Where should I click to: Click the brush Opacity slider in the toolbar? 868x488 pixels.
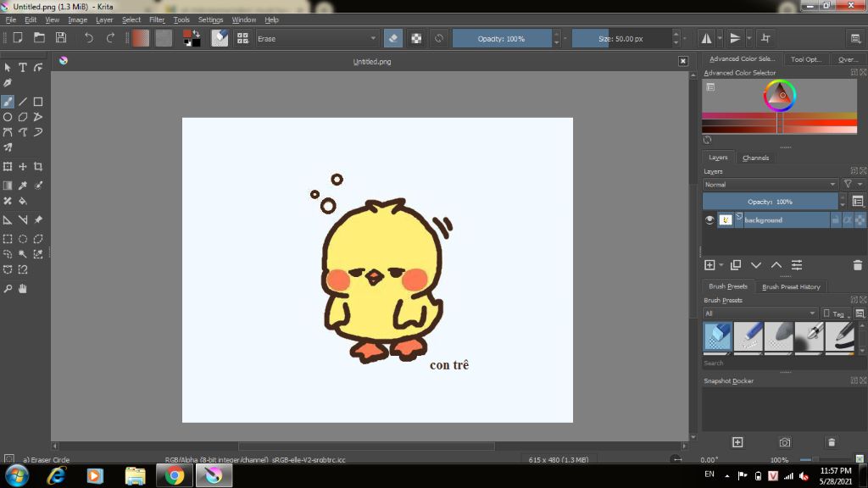coord(502,38)
